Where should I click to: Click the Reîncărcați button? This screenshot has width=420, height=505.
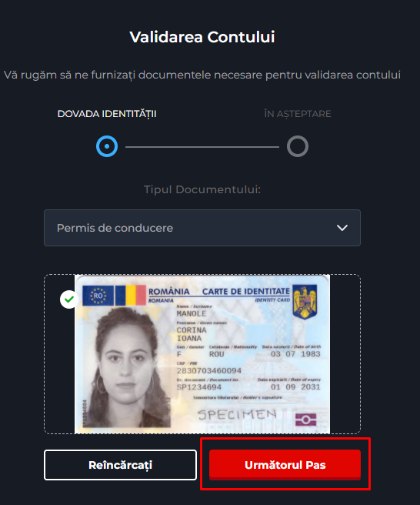[x=120, y=465]
